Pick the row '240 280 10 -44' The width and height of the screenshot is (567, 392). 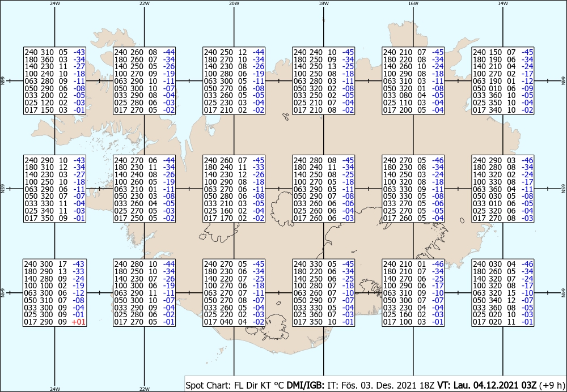click(x=144, y=264)
